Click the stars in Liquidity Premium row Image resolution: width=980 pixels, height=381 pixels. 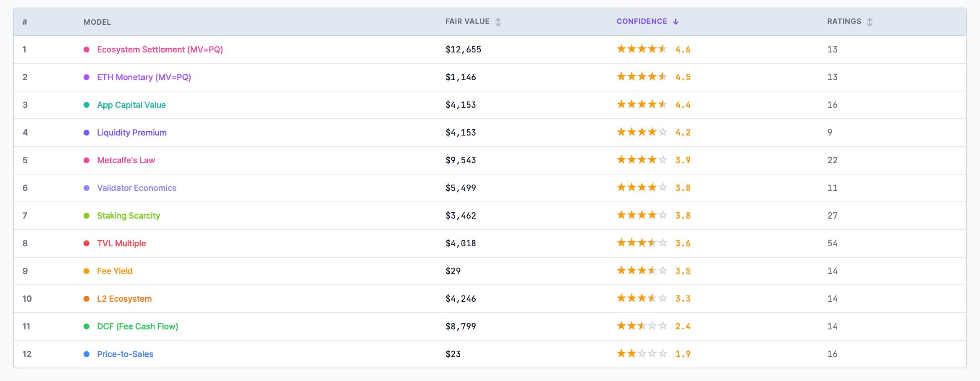click(642, 132)
